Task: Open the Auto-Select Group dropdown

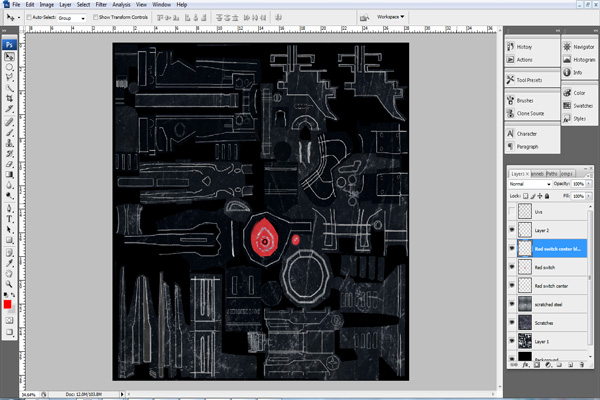Action: 72,18
